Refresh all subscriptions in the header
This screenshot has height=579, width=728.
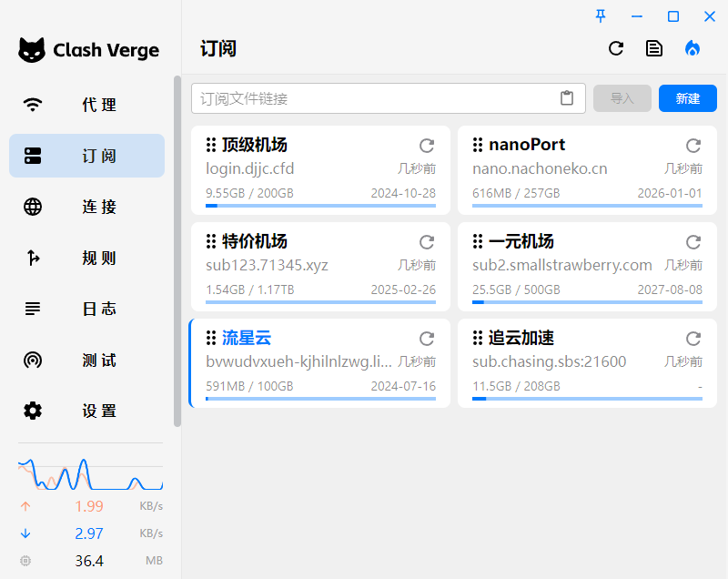[616, 48]
